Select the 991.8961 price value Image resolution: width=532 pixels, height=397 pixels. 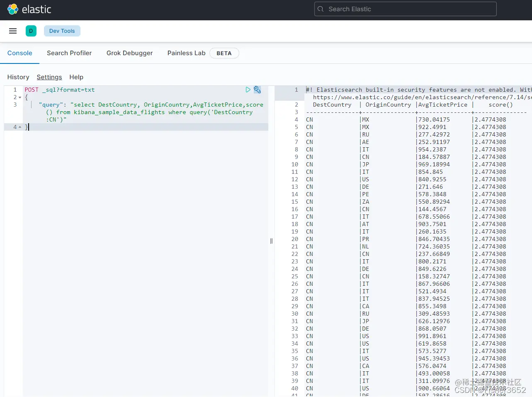coord(432,336)
